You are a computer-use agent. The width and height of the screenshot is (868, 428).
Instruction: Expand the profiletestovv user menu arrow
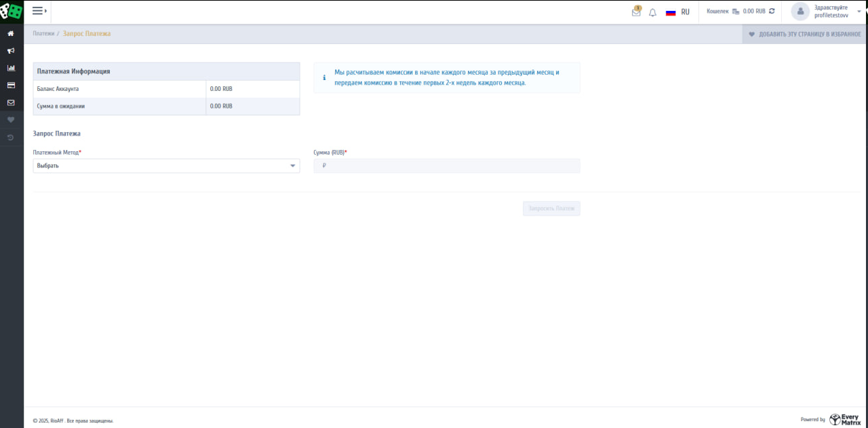click(x=859, y=12)
